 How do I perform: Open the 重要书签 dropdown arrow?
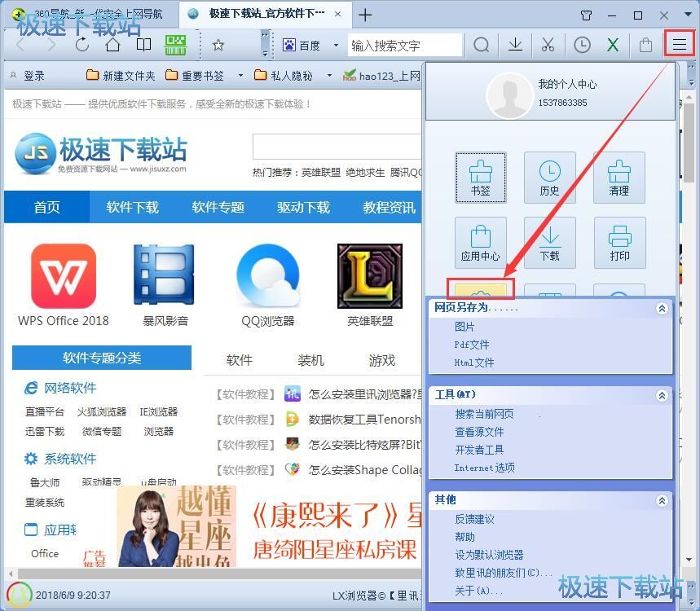coord(240,75)
